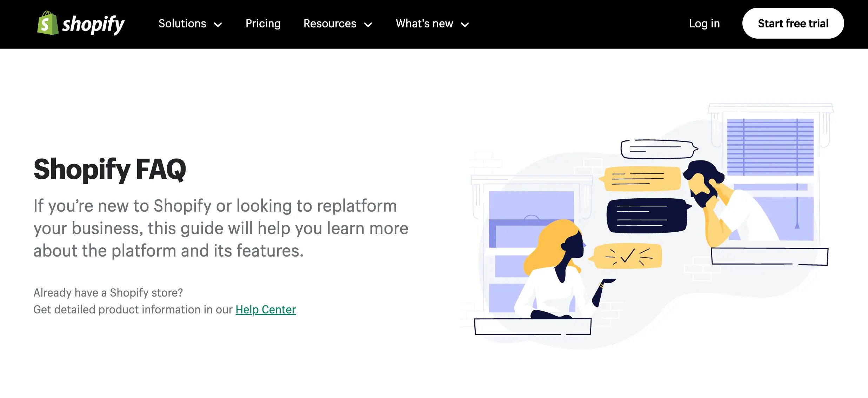The image size is (868, 398).
Task: Click the blonde woman illustration
Action: pos(565,268)
